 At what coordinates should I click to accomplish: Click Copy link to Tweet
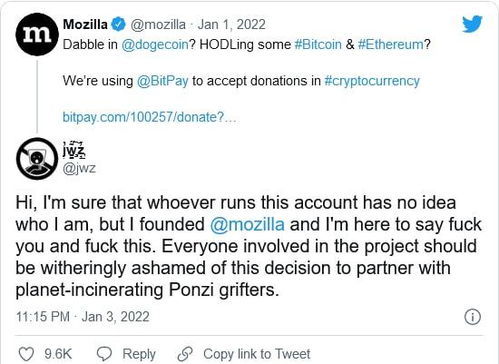point(257,354)
